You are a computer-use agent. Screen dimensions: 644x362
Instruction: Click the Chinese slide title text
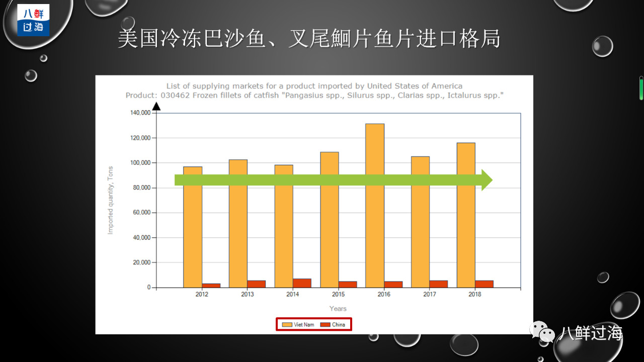[x=308, y=40]
